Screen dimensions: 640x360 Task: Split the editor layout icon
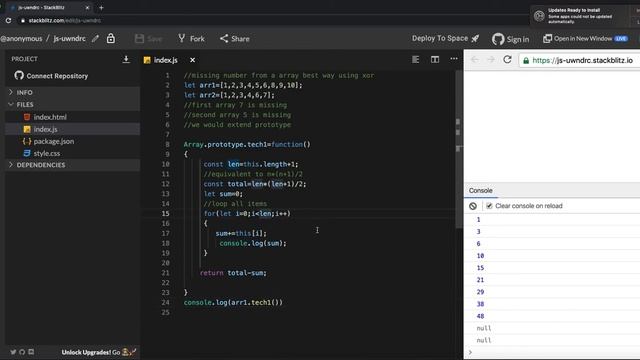pyautogui.click(x=435, y=60)
